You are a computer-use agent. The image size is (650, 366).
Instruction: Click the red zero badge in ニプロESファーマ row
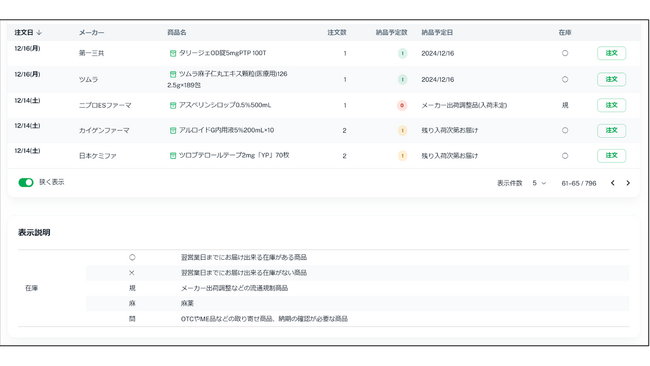(402, 105)
